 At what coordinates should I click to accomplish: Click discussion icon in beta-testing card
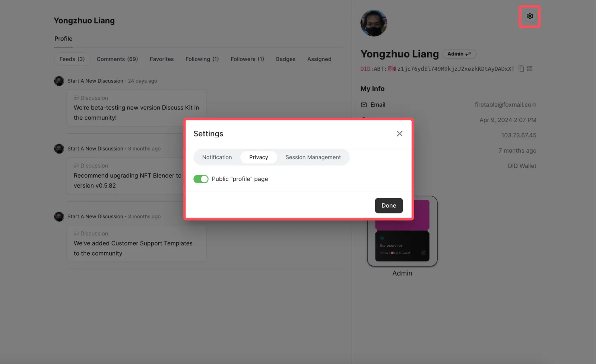(76, 98)
